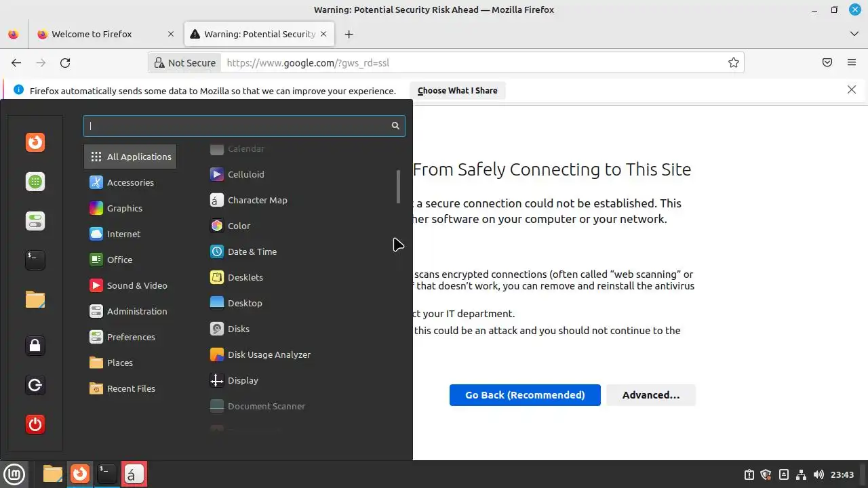Bookmark this page with the star icon
868x488 pixels.
click(x=733, y=63)
